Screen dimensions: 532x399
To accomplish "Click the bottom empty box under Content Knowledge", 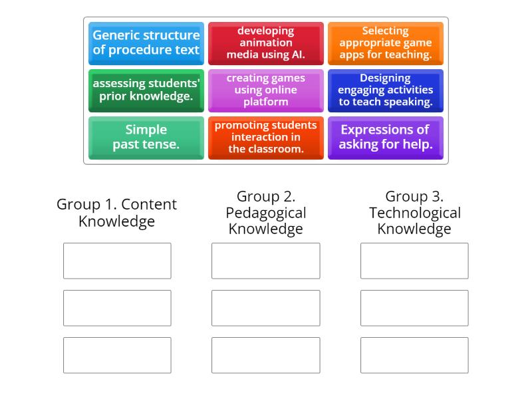I will pos(117,355).
